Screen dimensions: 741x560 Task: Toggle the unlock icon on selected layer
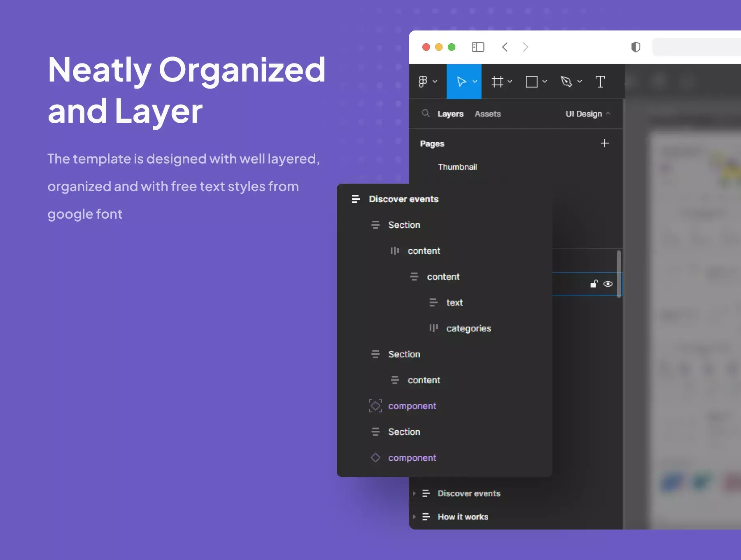coord(594,284)
